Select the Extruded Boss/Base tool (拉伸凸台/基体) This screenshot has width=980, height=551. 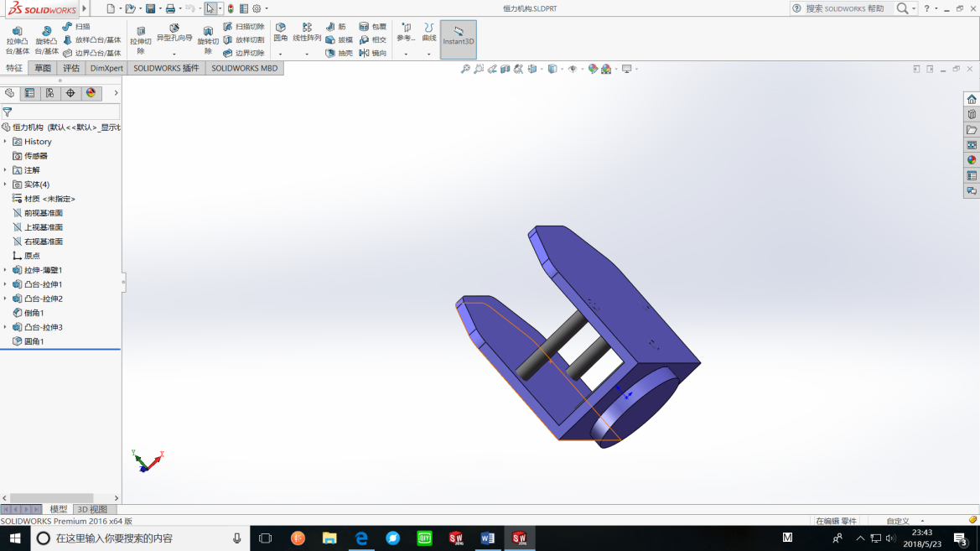click(17, 39)
